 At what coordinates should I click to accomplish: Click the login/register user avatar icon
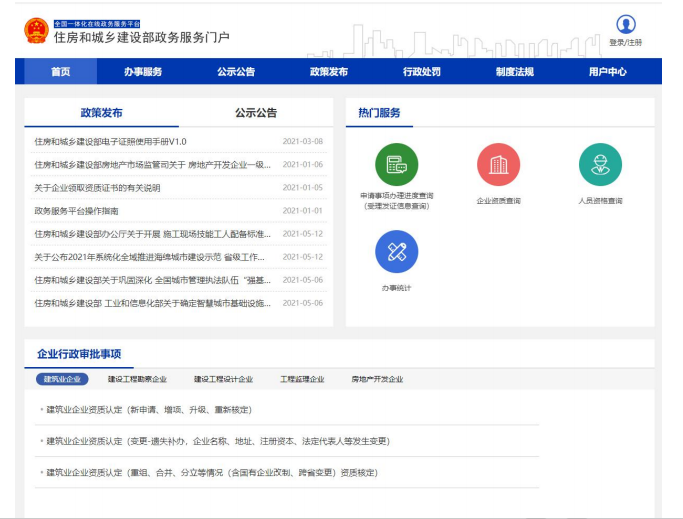coord(626,25)
